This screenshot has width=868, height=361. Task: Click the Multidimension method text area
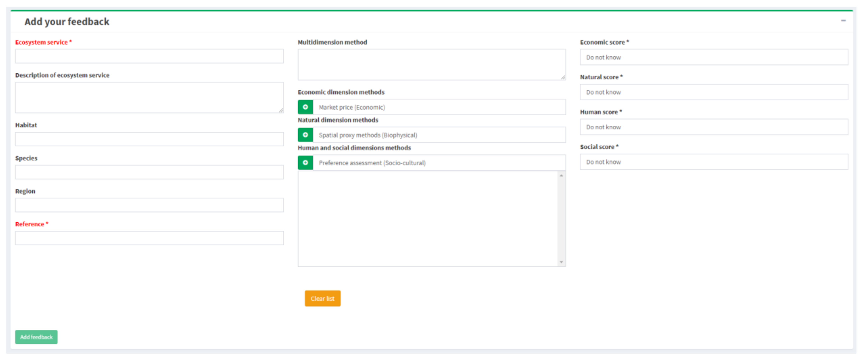coord(431,65)
